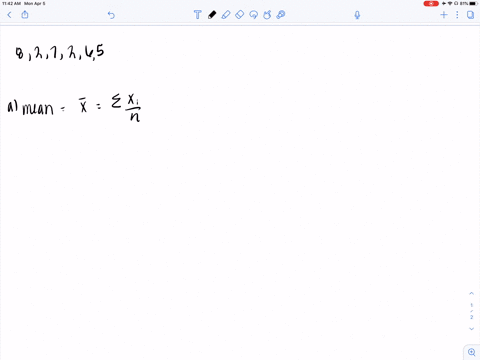Go to previous page with up chevron

(x=471, y=293)
